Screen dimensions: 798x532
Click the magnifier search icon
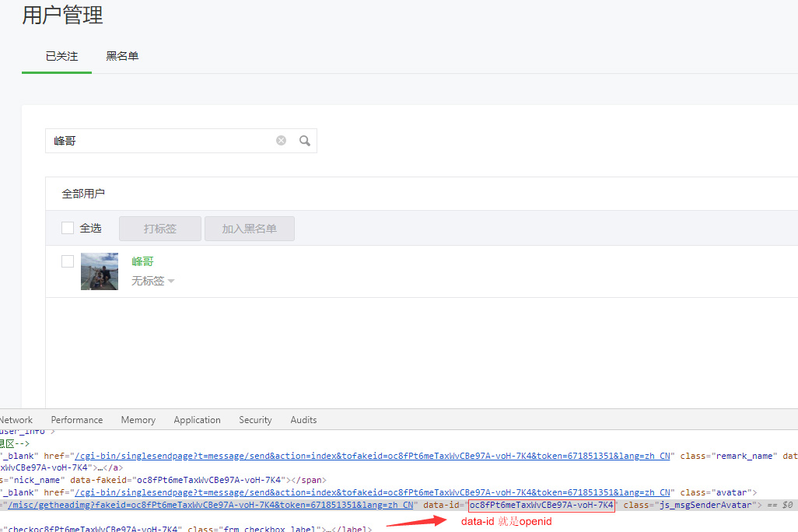[304, 141]
